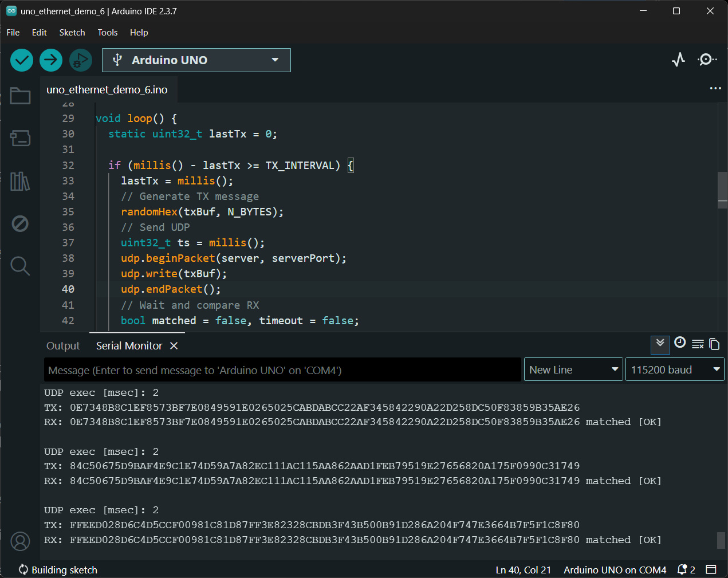This screenshot has height=578, width=728.
Task: Open the Arduino UNO board selector dropdown
Action: tap(196, 60)
